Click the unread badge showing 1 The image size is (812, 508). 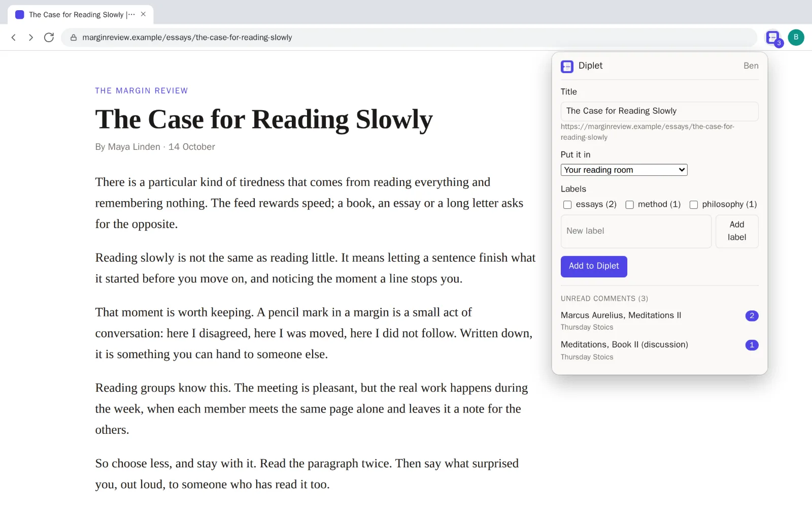pyautogui.click(x=752, y=345)
